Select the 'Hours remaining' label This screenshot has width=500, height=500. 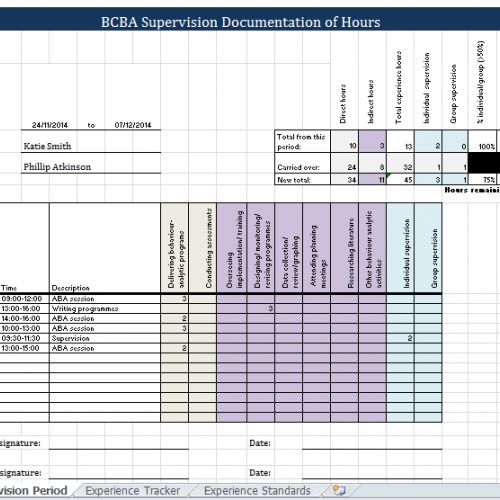click(472, 190)
